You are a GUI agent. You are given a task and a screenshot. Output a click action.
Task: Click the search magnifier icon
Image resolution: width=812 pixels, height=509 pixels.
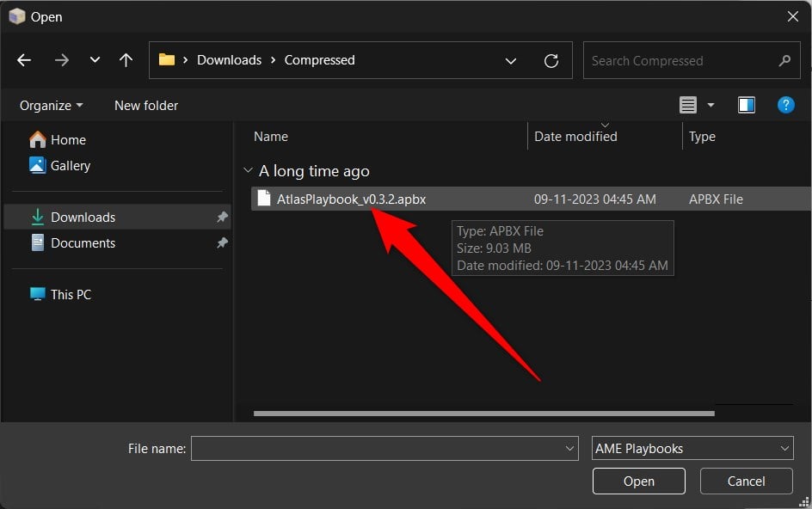[784, 60]
